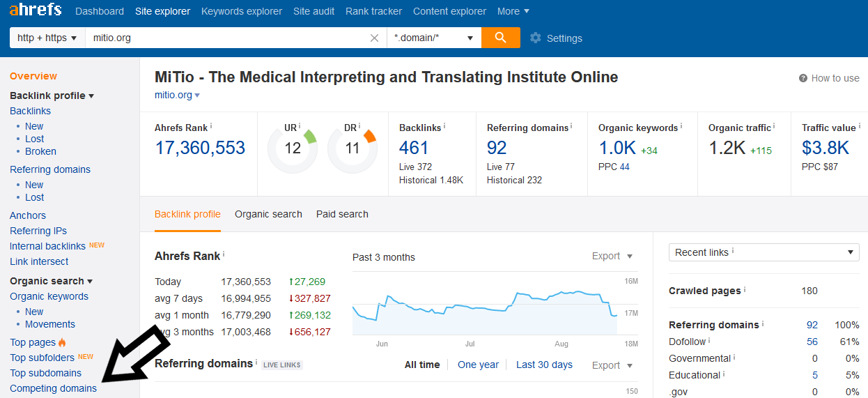Click info icon beside Traffic value
The image size is (868, 398).
click(859, 126)
